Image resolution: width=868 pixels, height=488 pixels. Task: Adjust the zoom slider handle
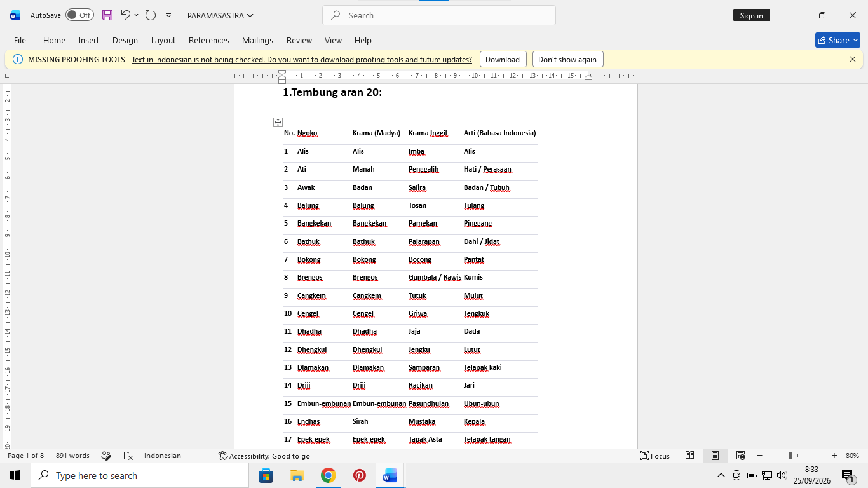tap(790, 456)
